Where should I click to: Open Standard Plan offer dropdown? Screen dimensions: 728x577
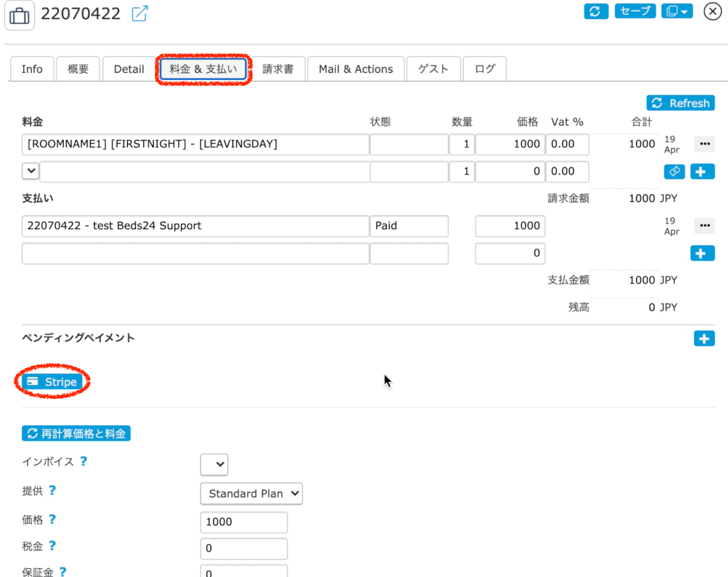(x=251, y=493)
